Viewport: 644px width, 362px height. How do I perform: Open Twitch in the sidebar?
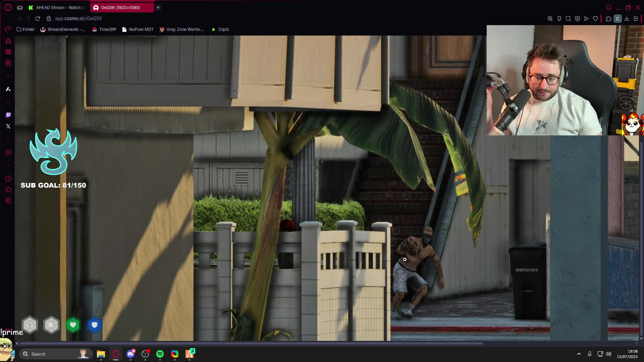8,115
